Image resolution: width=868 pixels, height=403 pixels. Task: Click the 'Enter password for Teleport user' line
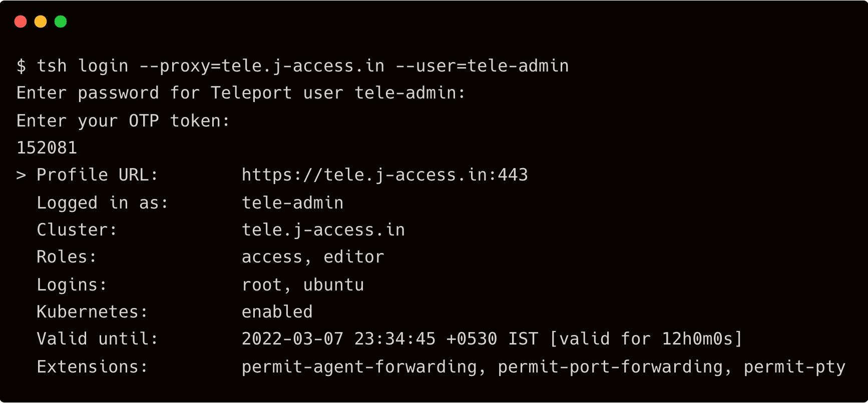(240, 92)
